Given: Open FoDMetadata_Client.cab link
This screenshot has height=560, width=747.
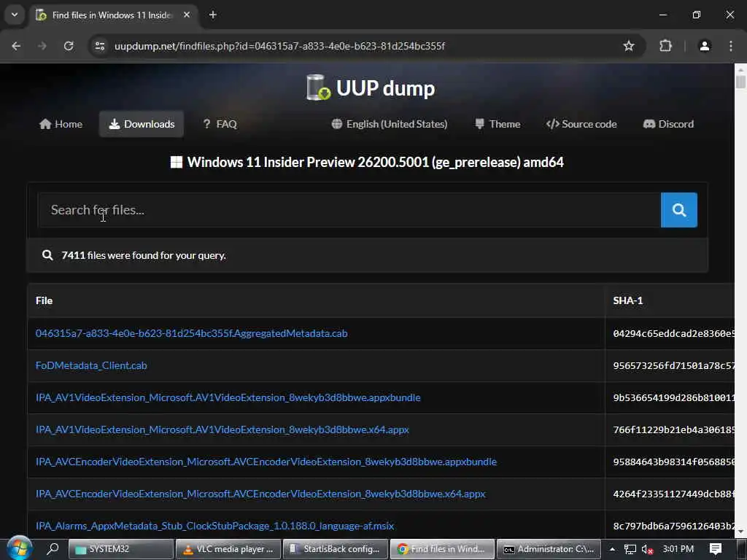Looking at the screenshot, I should click(x=91, y=365).
